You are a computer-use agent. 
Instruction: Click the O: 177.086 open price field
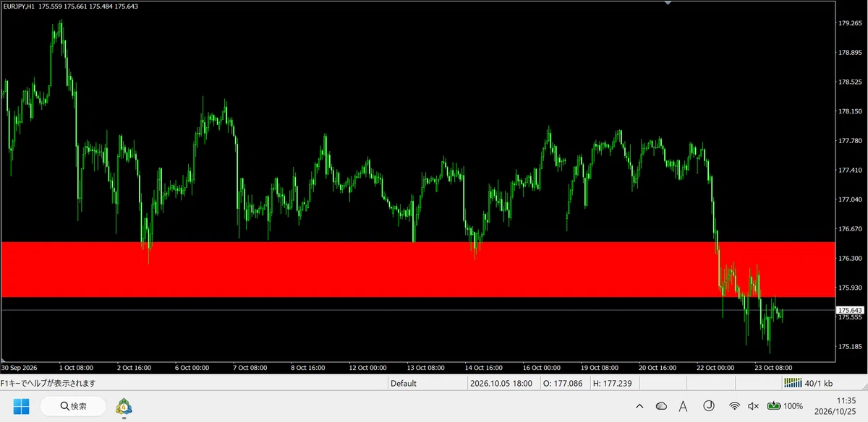[x=563, y=384]
